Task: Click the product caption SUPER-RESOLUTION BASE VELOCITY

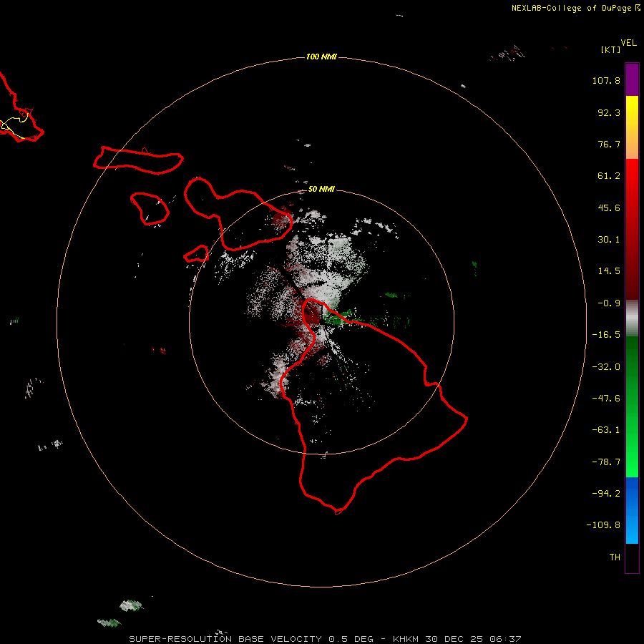Action: [225, 639]
